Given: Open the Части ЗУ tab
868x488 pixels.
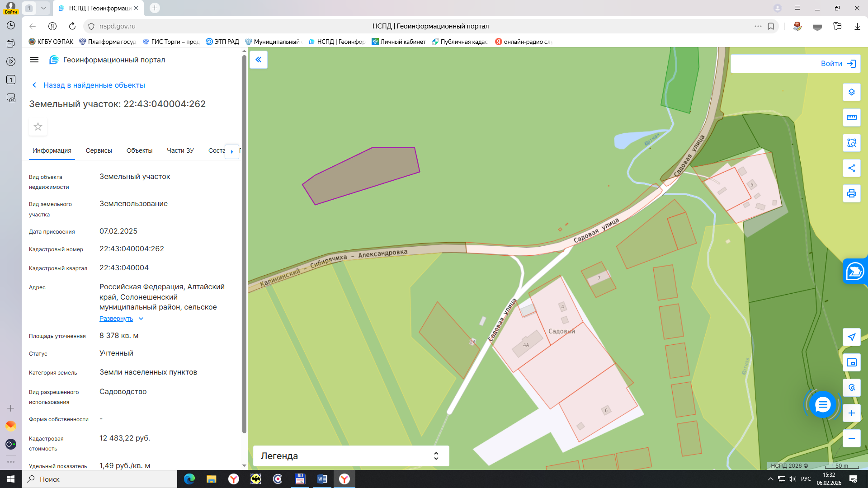Looking at the screenshot, I should pos(180,150).
